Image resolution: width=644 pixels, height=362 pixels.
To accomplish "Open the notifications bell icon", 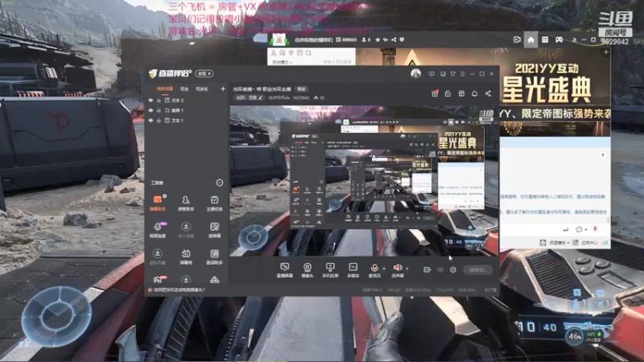I will 474,93.
